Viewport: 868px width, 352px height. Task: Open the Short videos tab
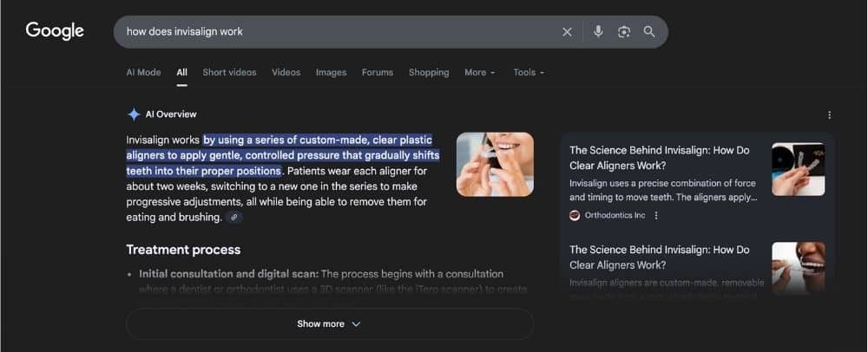pyautogui.click(x=229, y=72)
